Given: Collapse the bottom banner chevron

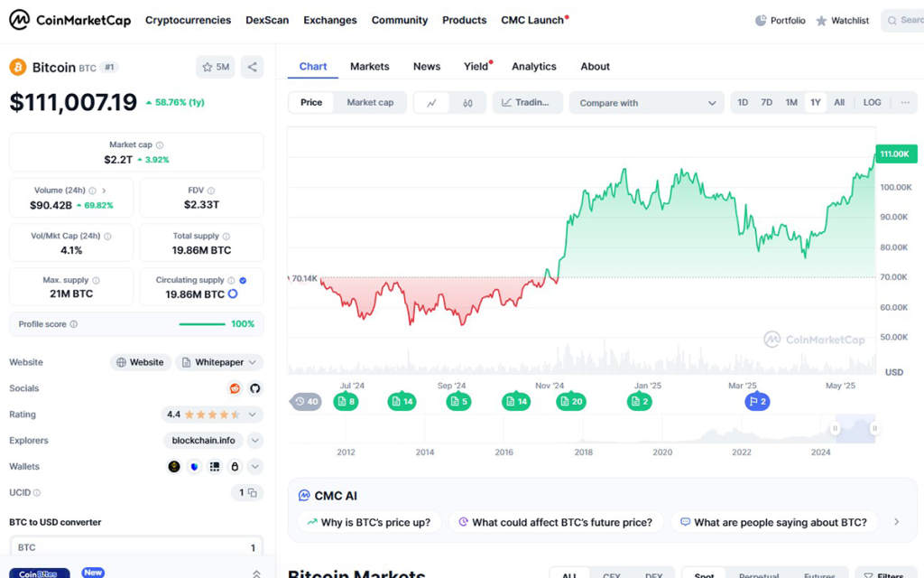Looking at the screenshot, I should (256, 573).
